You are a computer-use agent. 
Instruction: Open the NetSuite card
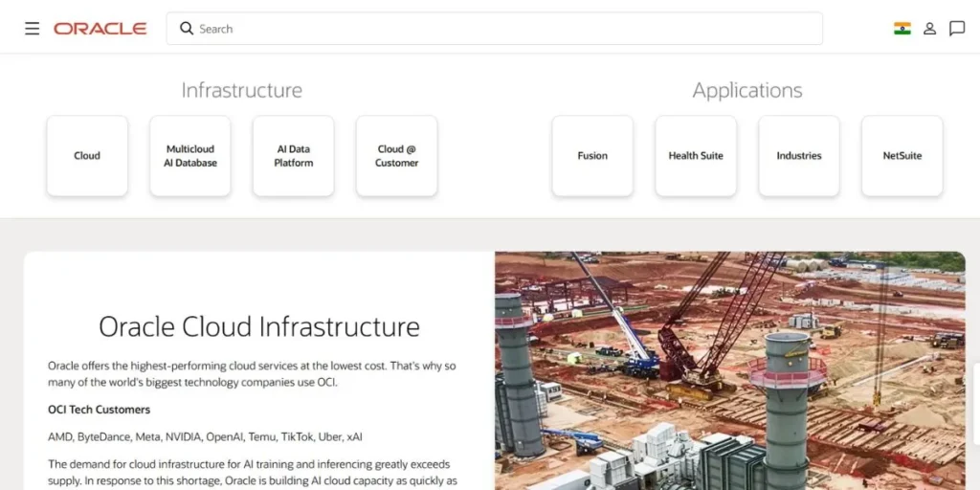tap(902, 156)
